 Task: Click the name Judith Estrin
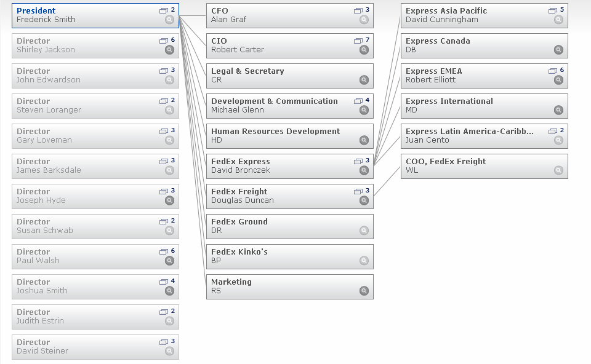coord(41,321)
